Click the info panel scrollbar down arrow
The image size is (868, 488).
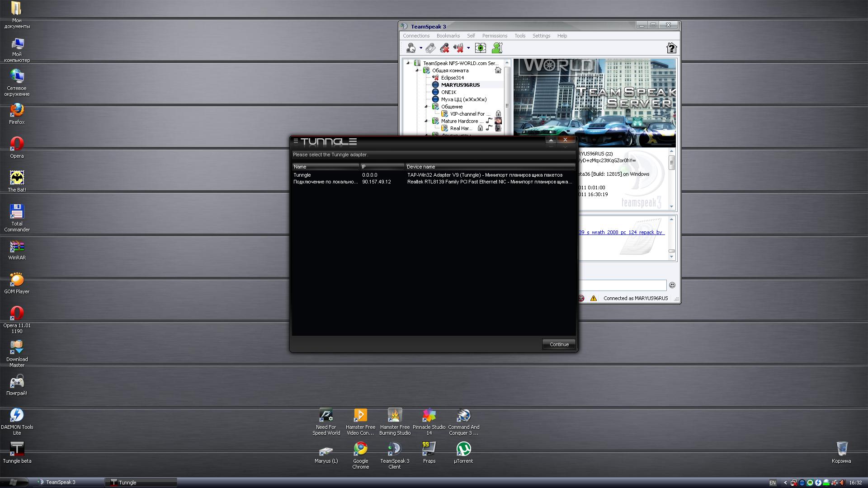coord(671,206)
